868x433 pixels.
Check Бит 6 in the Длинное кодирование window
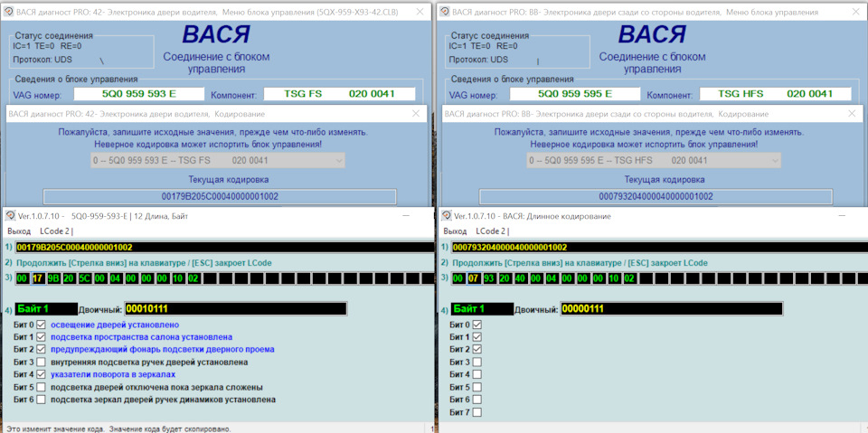pyautogui.click(x=476, y=400)
